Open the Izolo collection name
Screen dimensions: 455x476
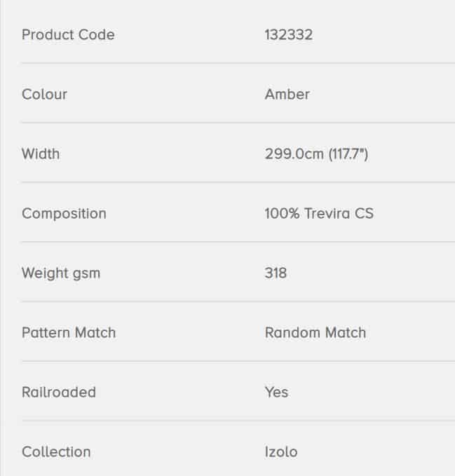point(281,451)
